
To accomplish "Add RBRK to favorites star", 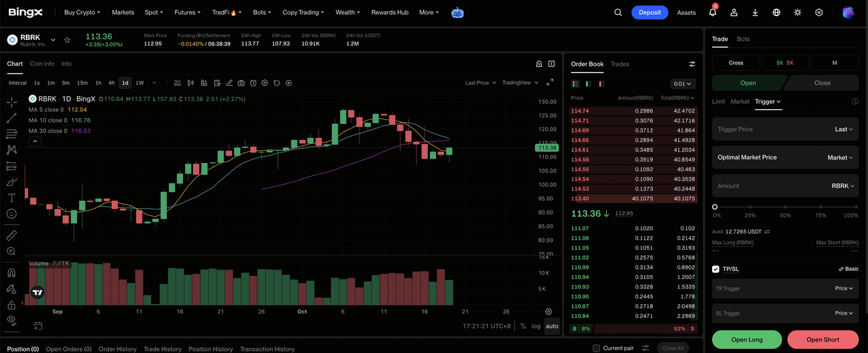I will [67, 40].
